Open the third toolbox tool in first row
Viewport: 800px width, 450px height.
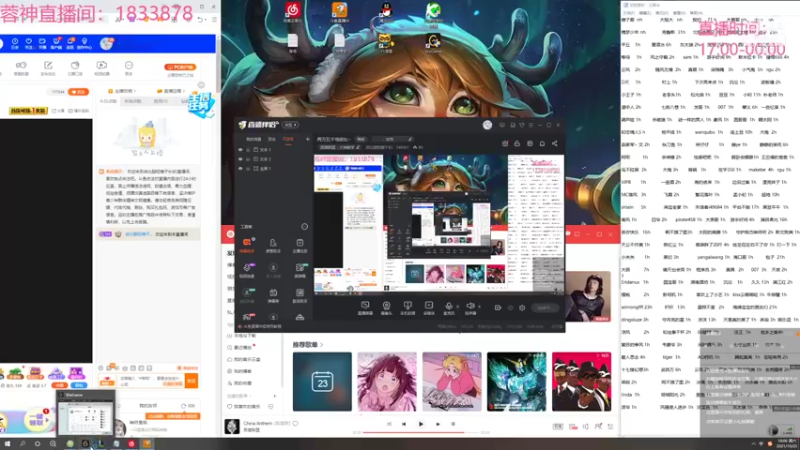pyautogui.click(x=299, y=245)
